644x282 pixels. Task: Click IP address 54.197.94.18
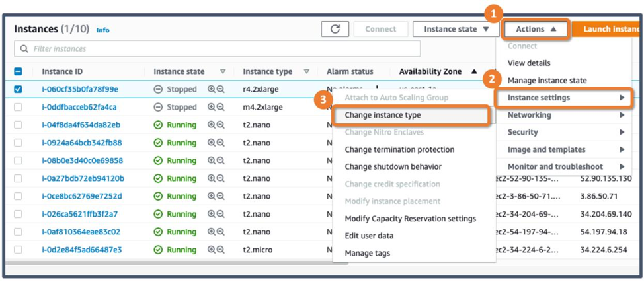pos(604,232)
